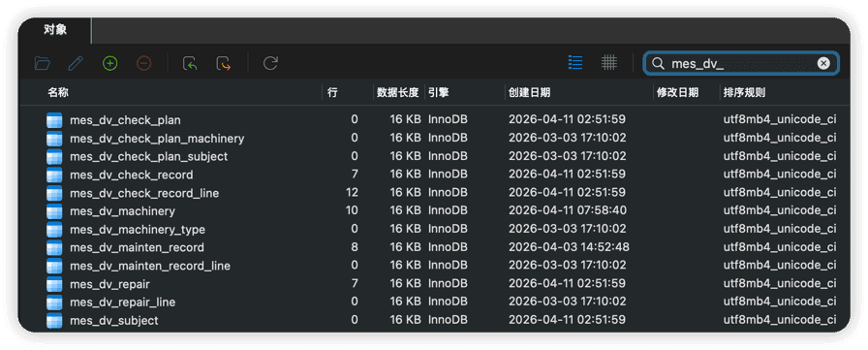Select table mes_dv_repair
868x350 pixels.
point(109,284)
